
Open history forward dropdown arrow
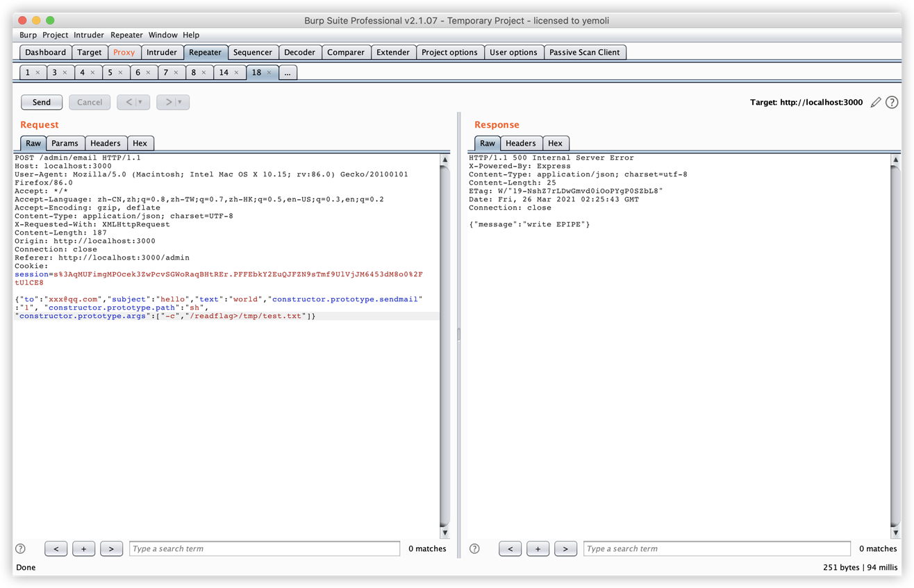(x=180, y=102)
